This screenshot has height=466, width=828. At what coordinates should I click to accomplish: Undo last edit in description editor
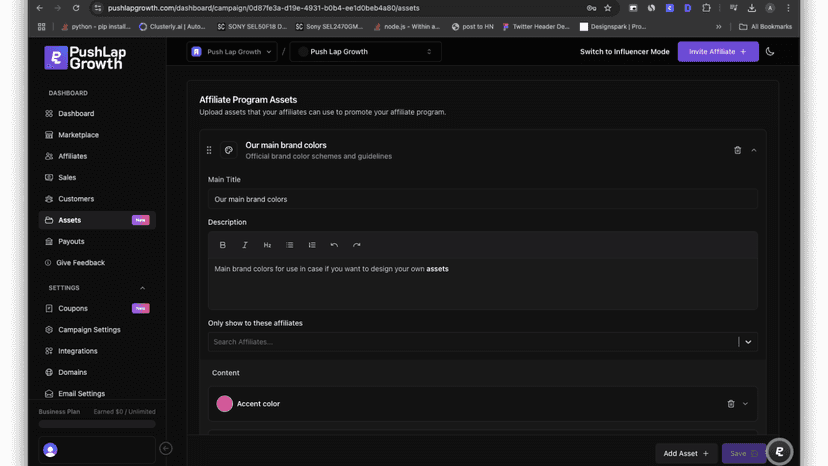click(x=334, y=245)
